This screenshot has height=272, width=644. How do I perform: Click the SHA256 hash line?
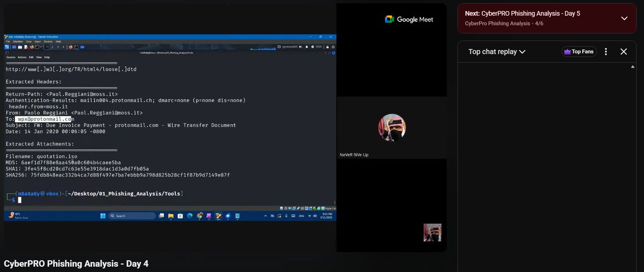pos(118,175)
